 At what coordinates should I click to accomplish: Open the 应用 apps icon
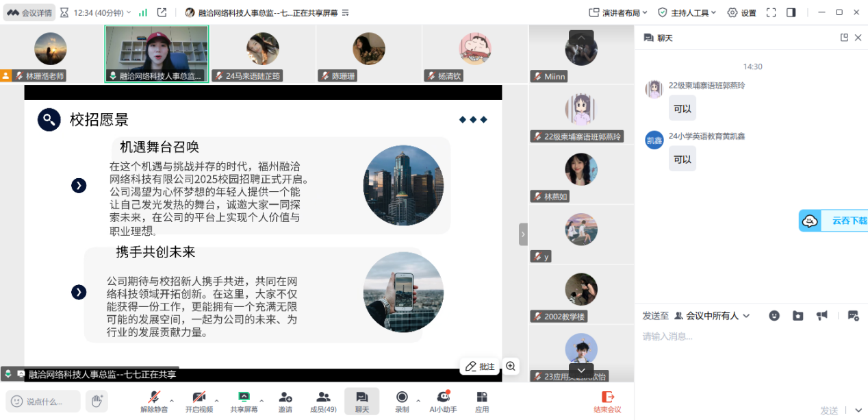[x=482, y=401]
